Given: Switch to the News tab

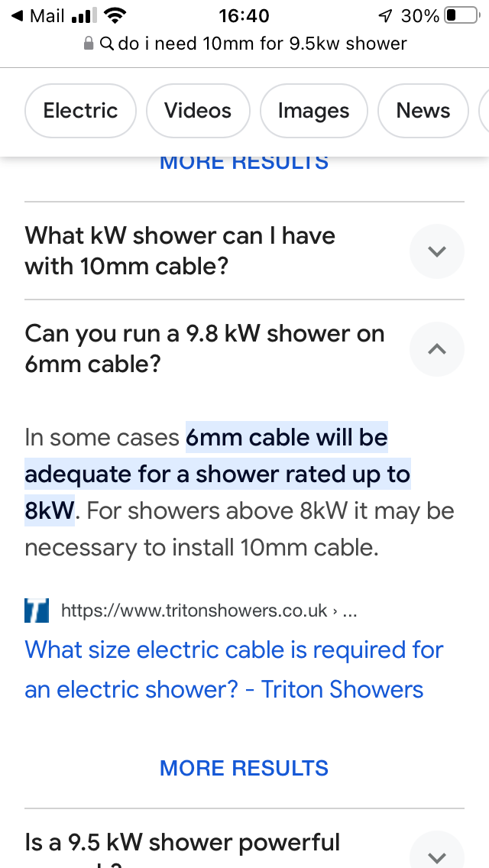Looking at the screenshot, I should pos(423,111).
